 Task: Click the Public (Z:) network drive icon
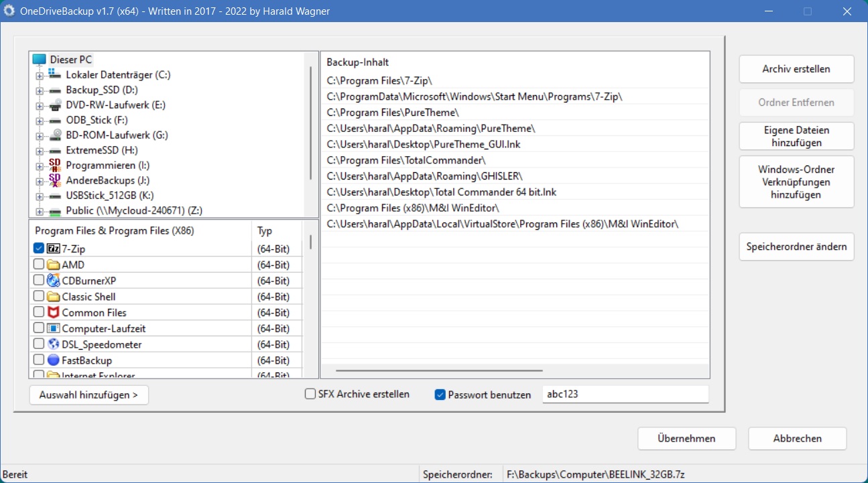[56, 210]
